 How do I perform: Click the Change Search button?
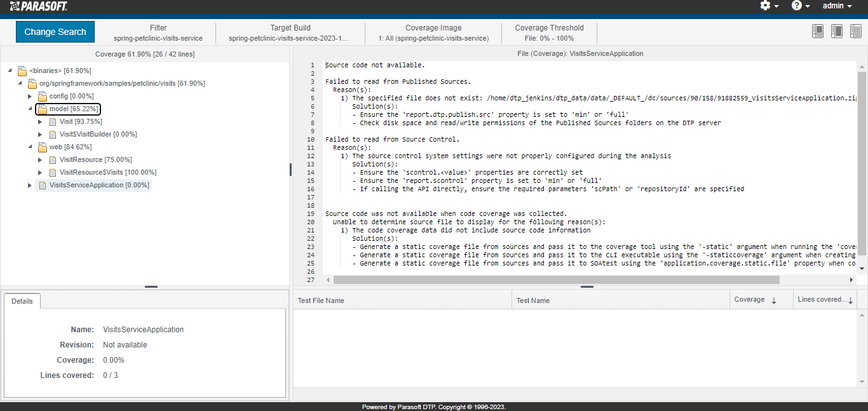click(55, 32)
